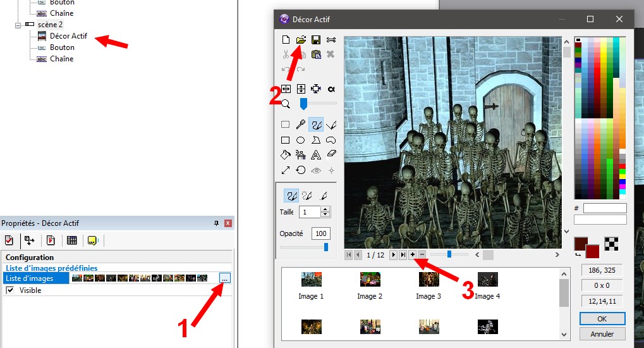Click the Redo arrow icon
This screenshot has height=348, width=644.
point(301,69)
